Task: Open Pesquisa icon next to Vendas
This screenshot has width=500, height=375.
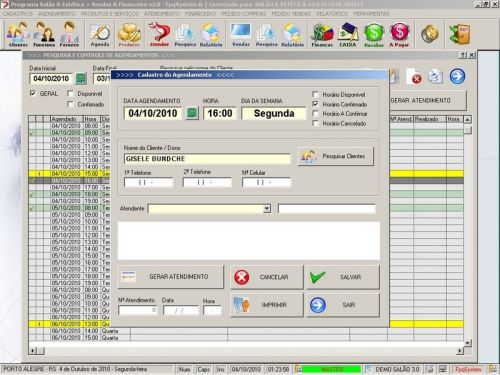Action: pyautogui.click(x=266, y=34)
